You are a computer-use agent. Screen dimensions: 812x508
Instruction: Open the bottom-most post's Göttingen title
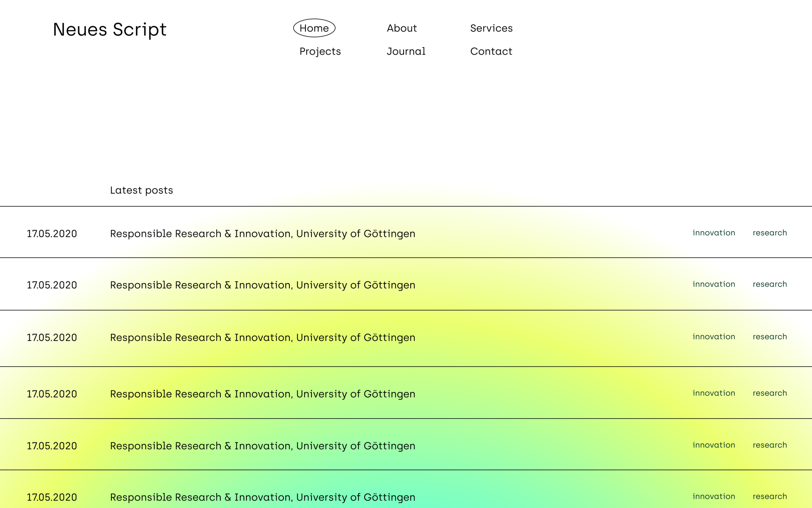coord(262,497)
